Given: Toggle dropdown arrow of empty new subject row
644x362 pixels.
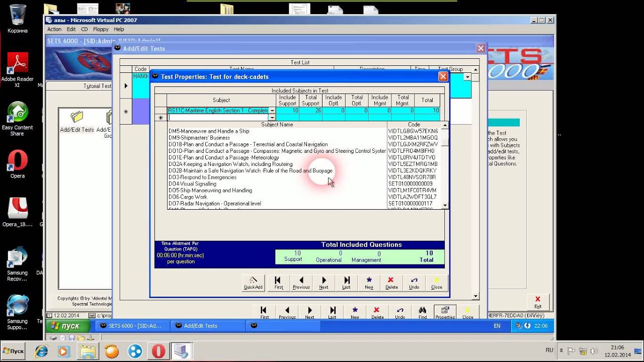Looking at the screenshot, I should [272, 118].
